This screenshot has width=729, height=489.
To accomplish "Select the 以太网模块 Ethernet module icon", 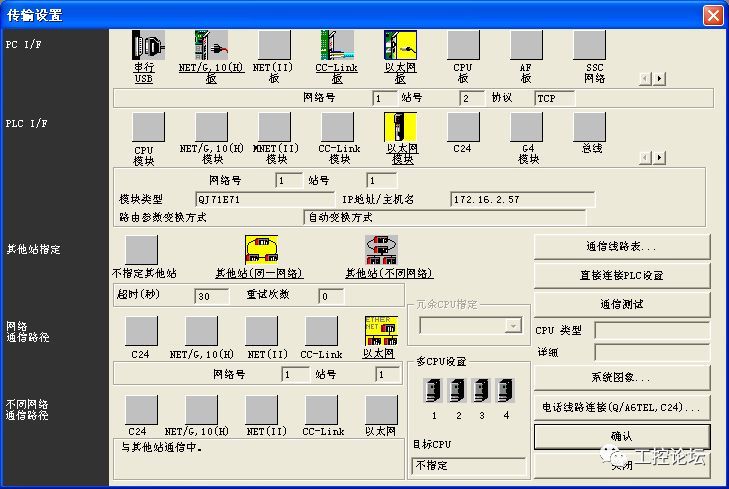I will pyautogui.click(x=400, y=127).
